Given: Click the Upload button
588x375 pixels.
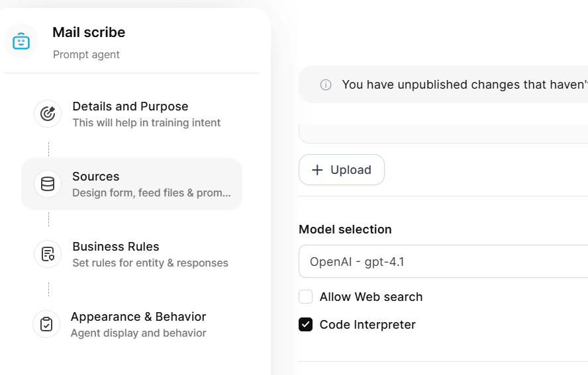Looking at the screenshot, I should tap(342, 170).
